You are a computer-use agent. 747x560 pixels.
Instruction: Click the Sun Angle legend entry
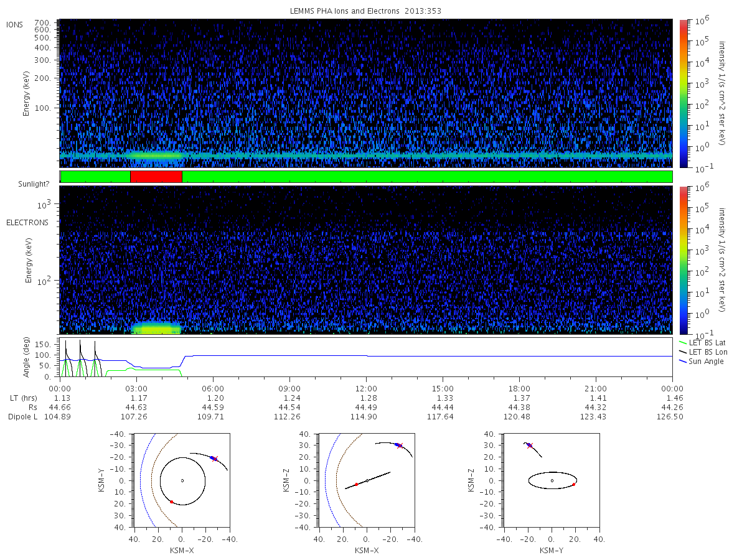(x=706, y=362)
